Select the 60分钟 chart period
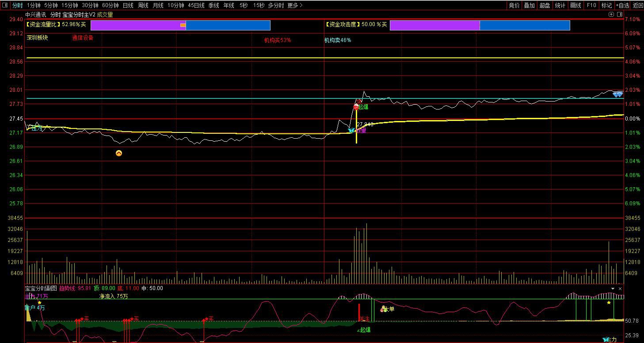Viewport: 644px width, 343px height. [x=111, y=5]
